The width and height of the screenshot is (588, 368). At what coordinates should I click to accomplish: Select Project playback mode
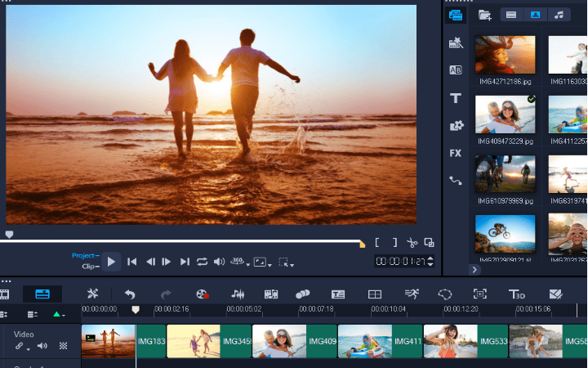coord(84,255)
